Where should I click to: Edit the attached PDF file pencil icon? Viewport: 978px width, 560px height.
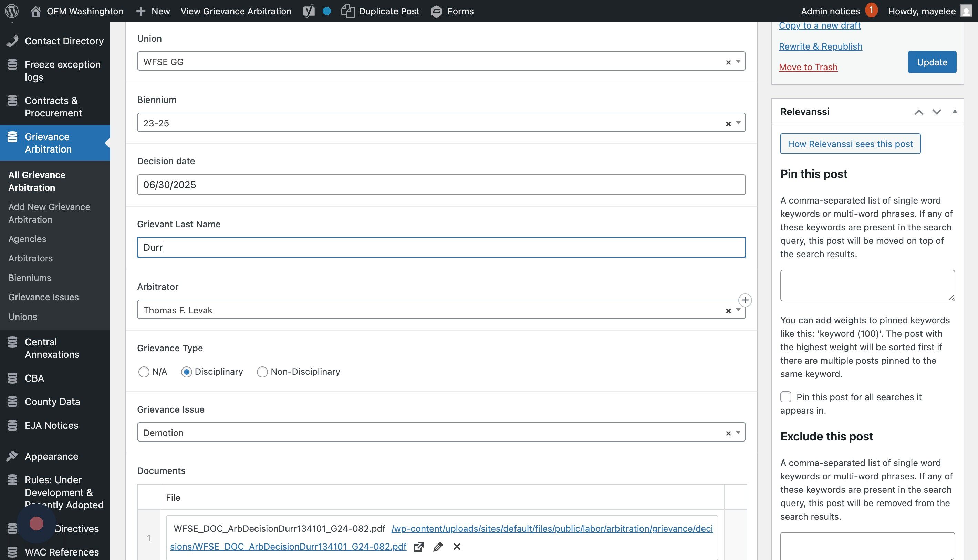438,547
